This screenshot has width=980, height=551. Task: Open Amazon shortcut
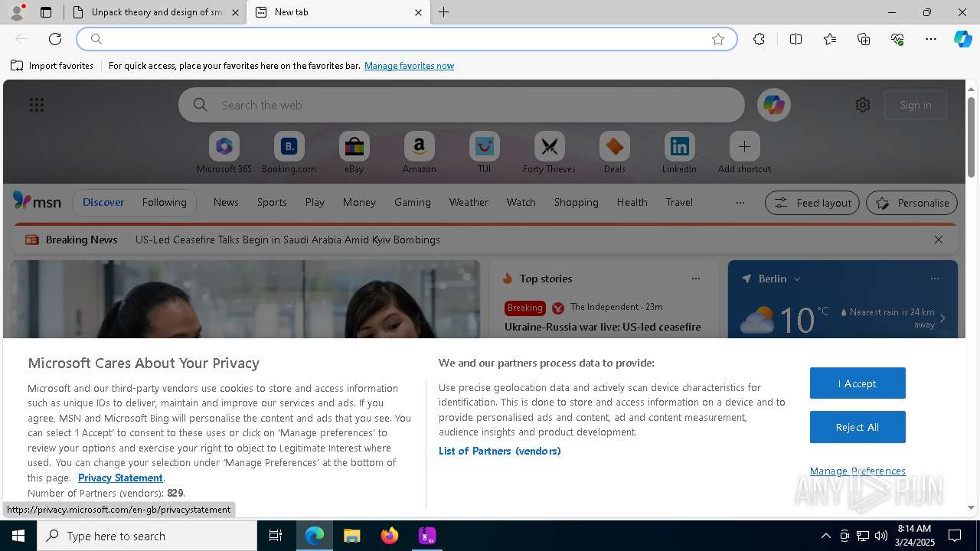419,153
